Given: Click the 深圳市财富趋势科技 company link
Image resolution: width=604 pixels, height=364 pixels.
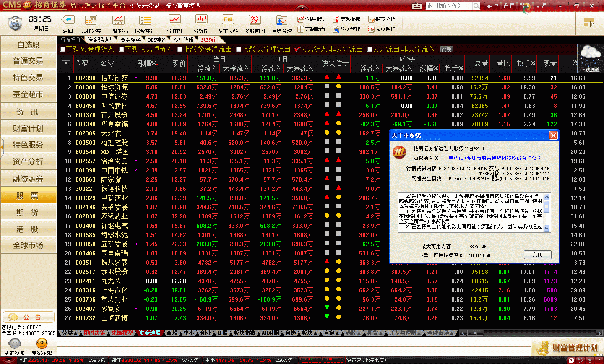Looking at the screenshot, I should coord(494,158).
